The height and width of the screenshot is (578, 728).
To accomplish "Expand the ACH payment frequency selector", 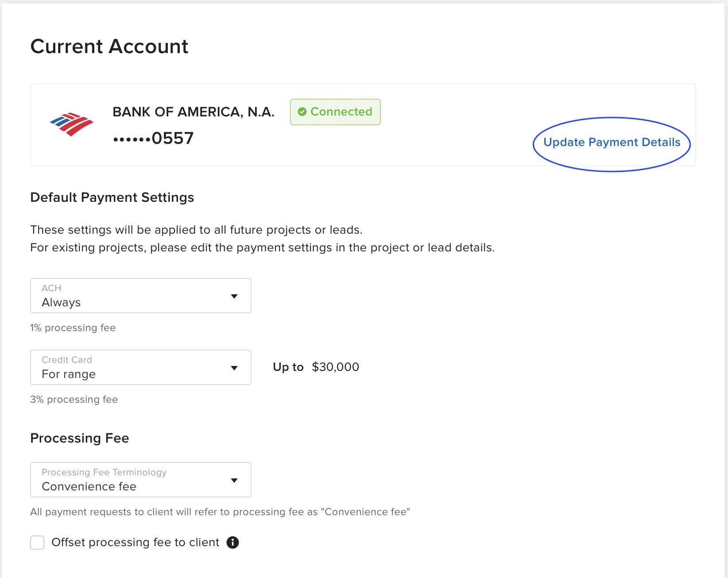I will 140,296.
